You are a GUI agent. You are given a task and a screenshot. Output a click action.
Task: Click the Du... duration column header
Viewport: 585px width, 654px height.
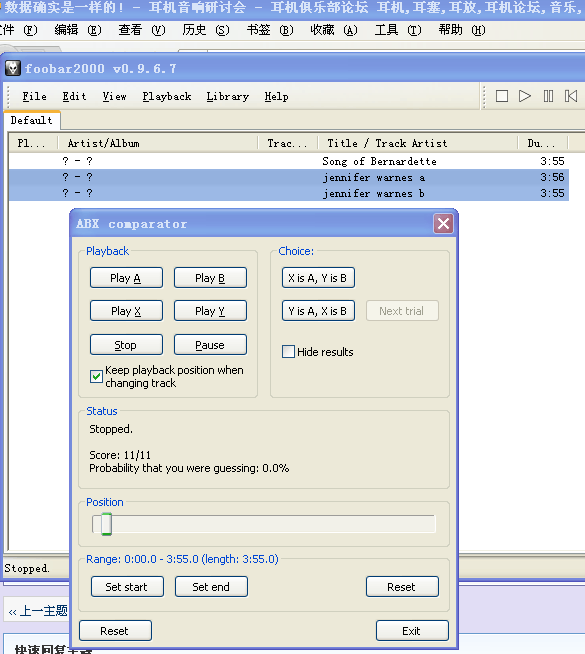tap(542, 143)
